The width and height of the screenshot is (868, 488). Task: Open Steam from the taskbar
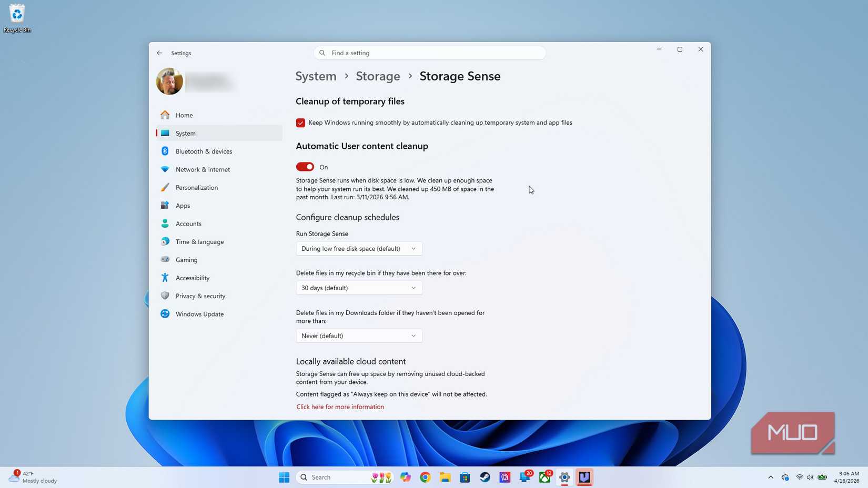coord(485,477)
